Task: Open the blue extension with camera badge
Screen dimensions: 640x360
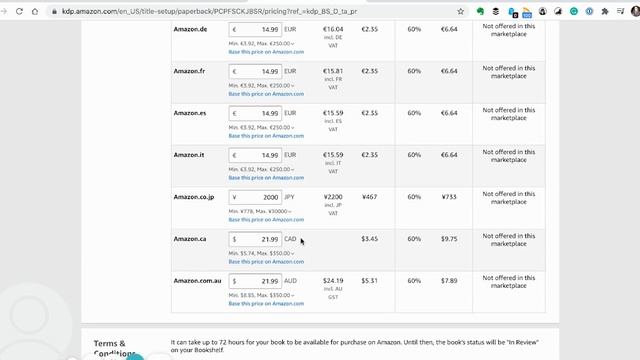Action: pos(512,12)
